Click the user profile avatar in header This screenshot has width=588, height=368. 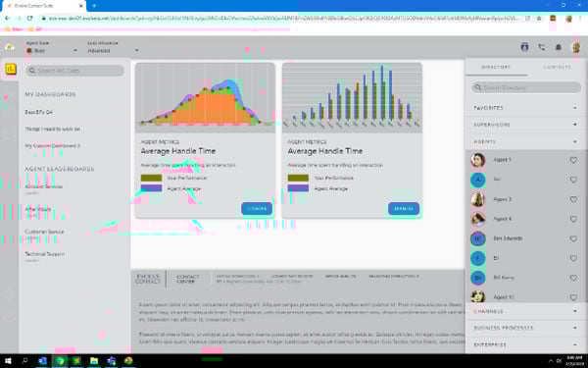coord(575,47)
